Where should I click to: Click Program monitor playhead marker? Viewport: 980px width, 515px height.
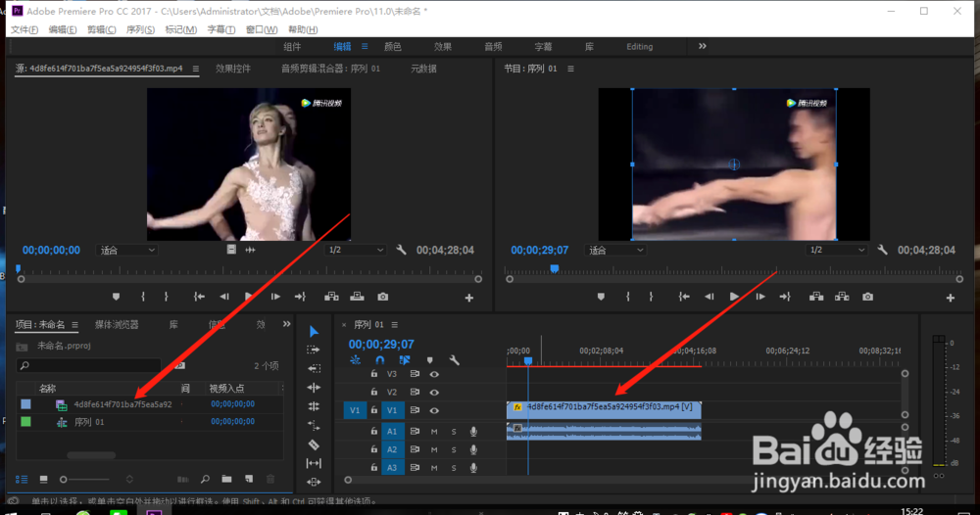tap(555, 268)
